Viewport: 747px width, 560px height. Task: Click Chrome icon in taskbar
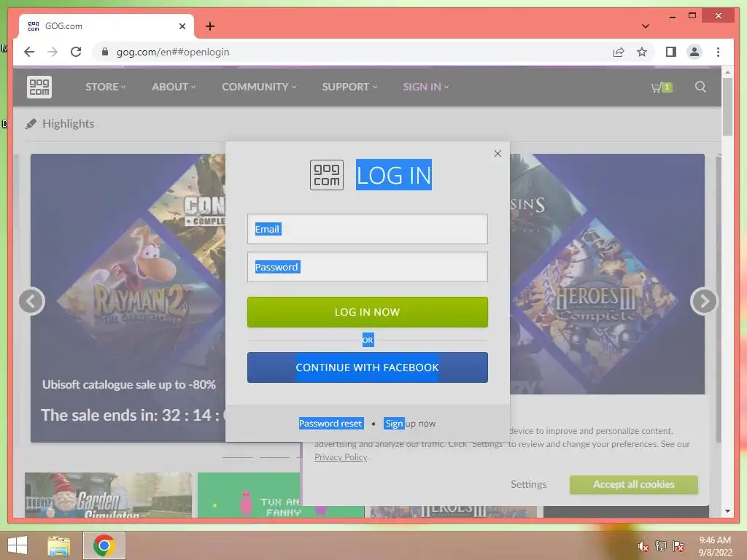pos(104,545)
